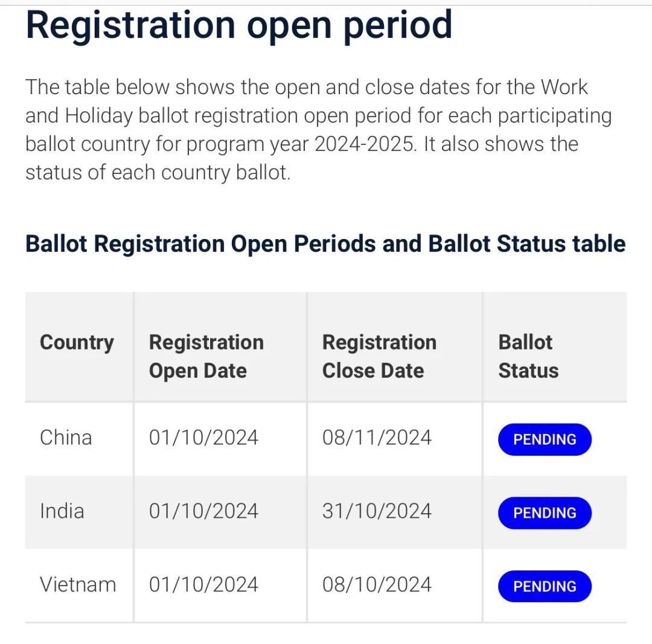
Task: Click India's open date 01/10/2024
Action: [x=204, y=511]
